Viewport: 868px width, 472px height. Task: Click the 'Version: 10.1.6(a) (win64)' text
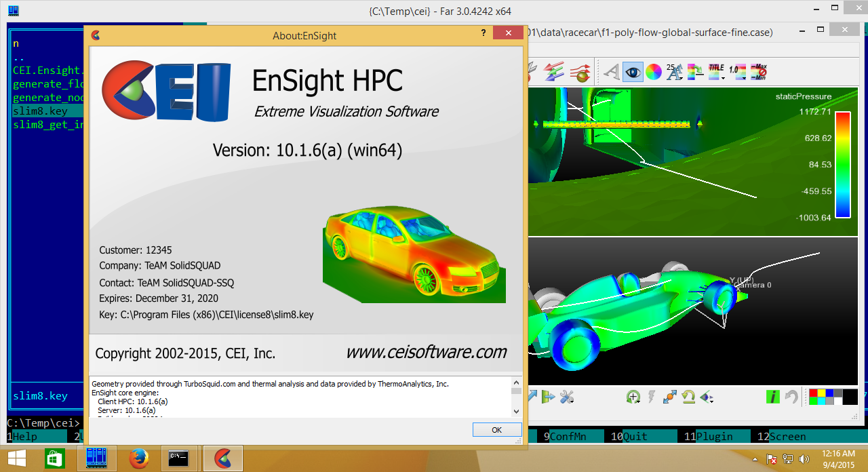click(x=307, y=150)
